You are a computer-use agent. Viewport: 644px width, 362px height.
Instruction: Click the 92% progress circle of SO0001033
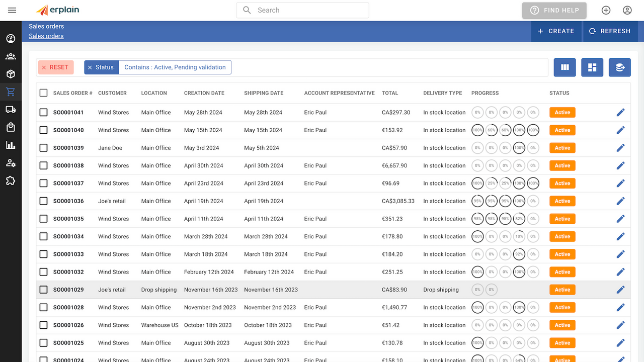pos(519,254)
